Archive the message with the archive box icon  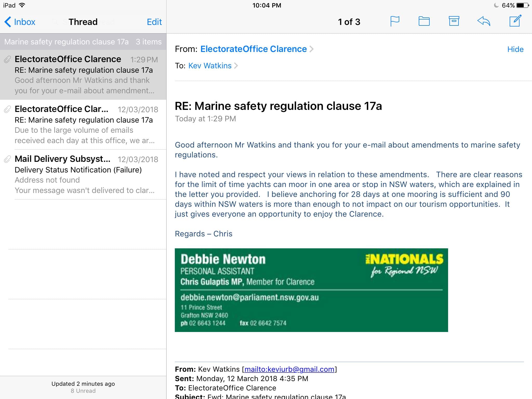pyautogui.click(x=454, y=21)
